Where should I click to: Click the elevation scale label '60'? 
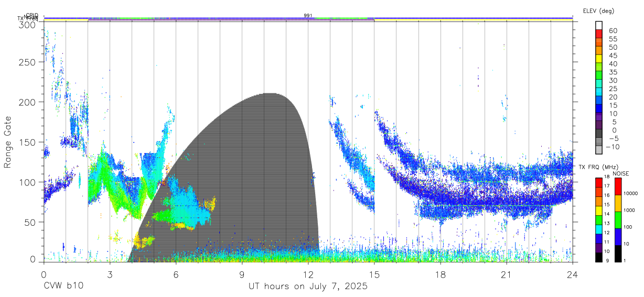click(x=613, y=31)
